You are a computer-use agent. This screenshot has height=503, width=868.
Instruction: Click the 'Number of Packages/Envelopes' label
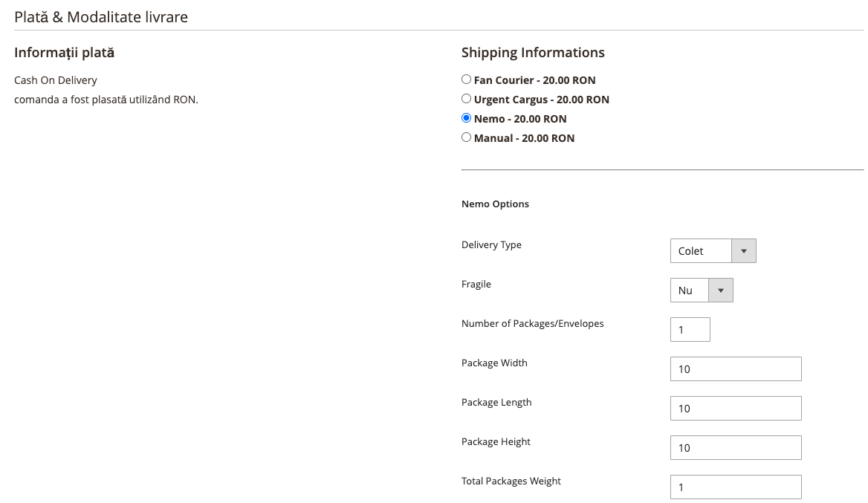pyautogui.click(x=533, y=323)
